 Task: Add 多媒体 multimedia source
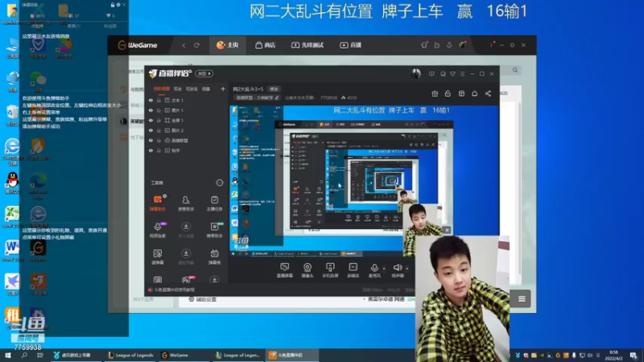[353, 270]
